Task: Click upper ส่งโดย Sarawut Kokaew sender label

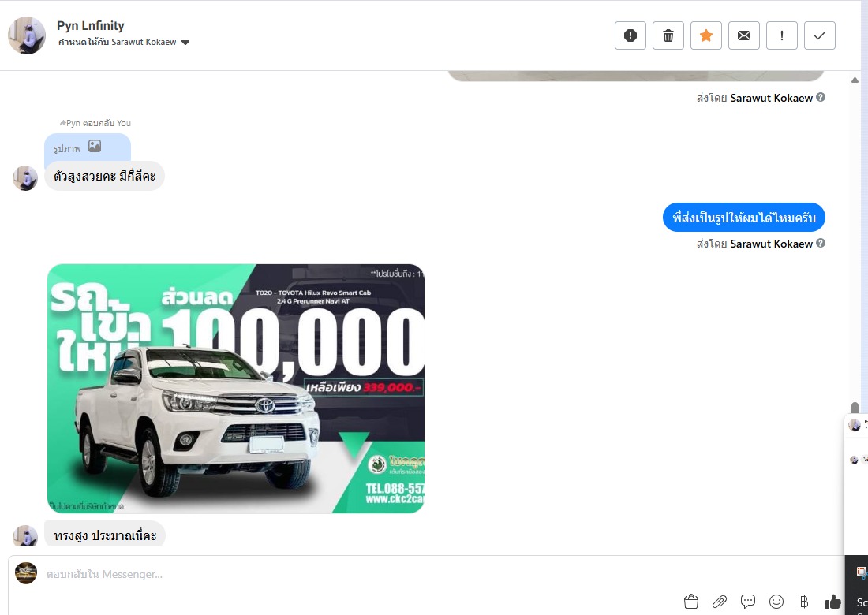Action: coord(754,98)
